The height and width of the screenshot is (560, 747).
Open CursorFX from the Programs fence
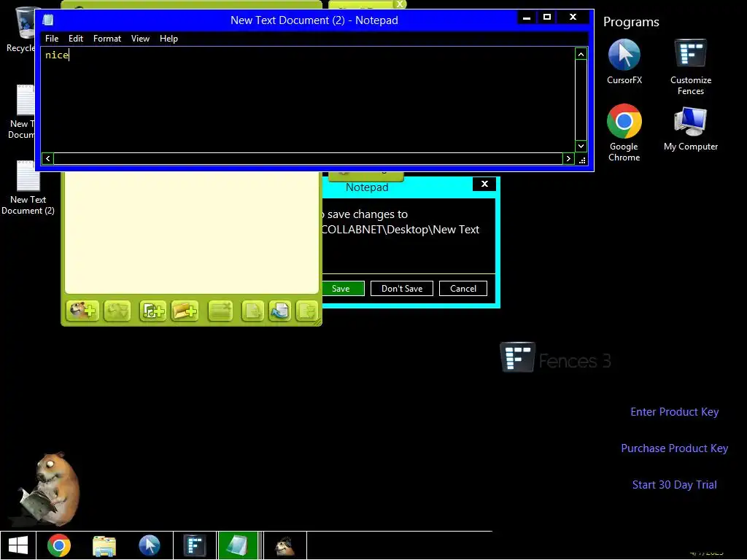624,62
